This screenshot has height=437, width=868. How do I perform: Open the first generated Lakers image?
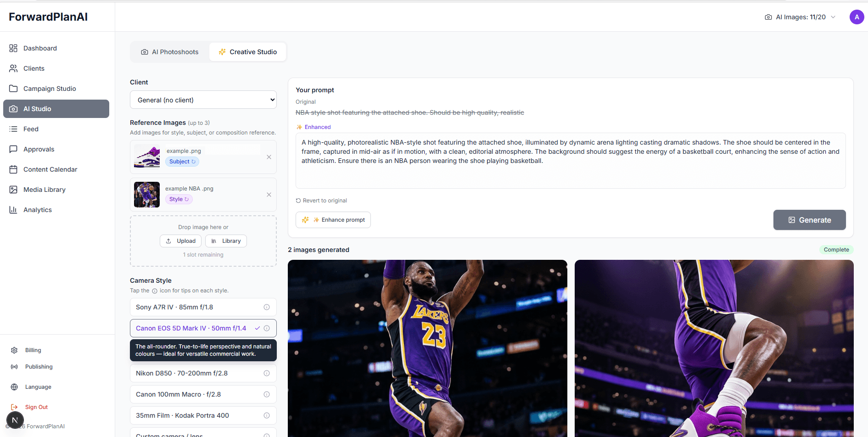[x=427, y=348]
